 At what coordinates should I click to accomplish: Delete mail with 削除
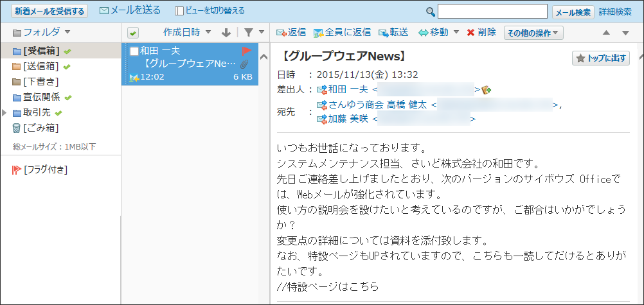[481, 33]
